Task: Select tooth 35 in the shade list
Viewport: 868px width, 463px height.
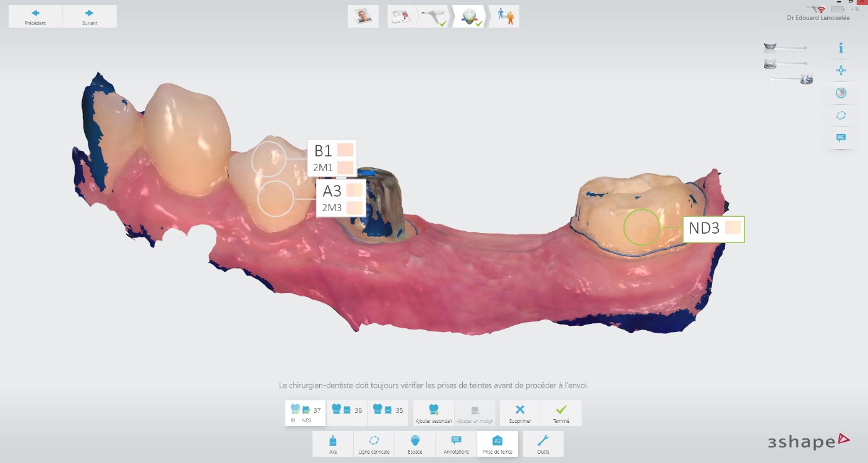Action: 388,410
